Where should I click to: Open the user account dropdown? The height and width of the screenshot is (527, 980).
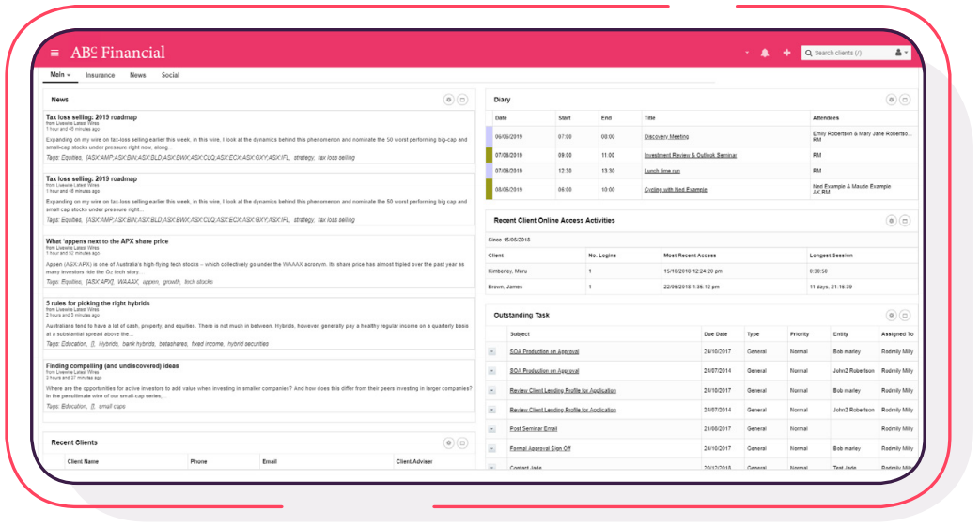click(x=901, y=53)
